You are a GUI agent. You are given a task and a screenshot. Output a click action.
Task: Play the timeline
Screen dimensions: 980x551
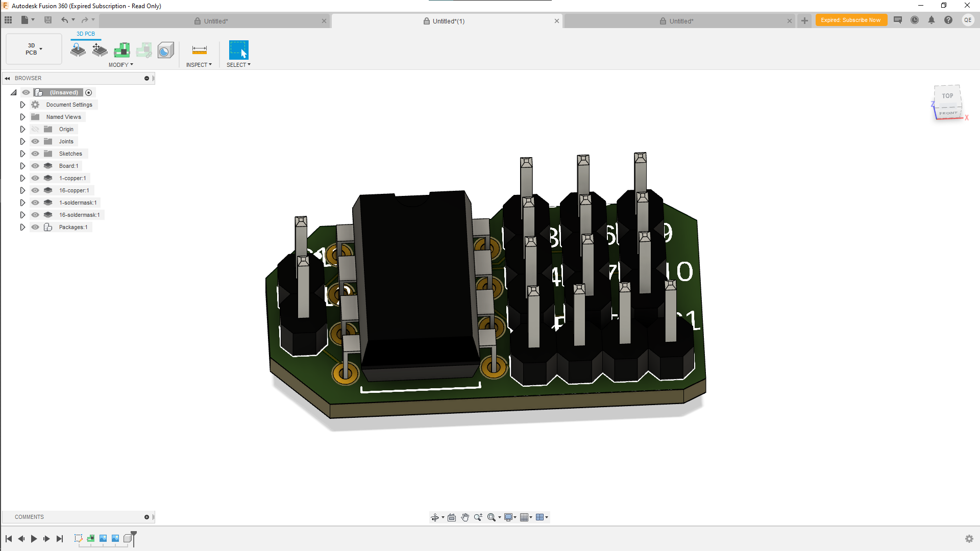pos(34,539)
